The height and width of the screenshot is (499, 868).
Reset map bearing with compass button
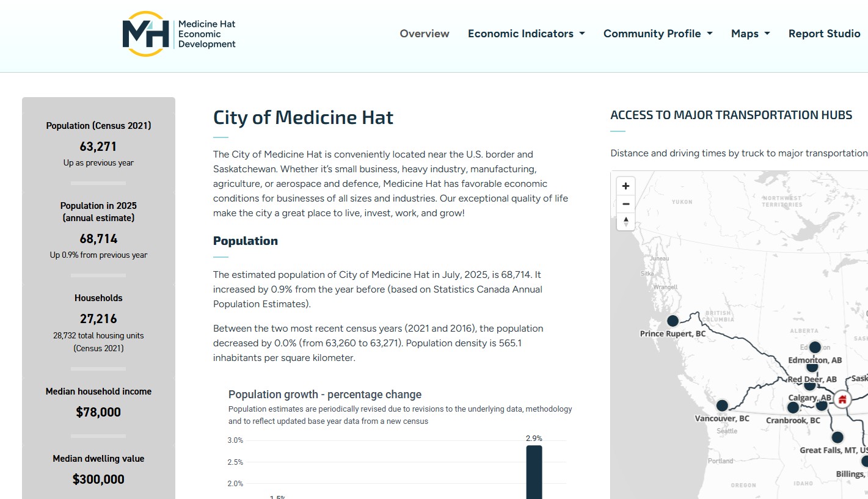[x=625, y=222]
